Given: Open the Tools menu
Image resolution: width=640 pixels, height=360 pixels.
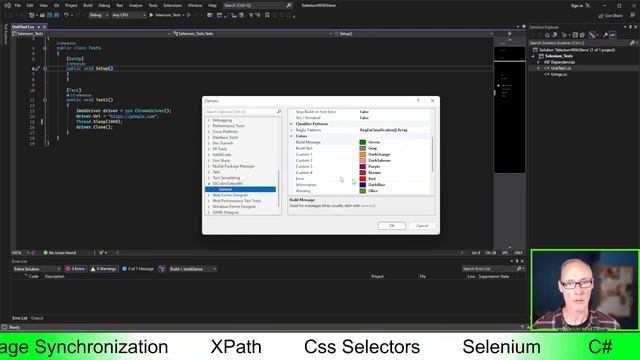Looking at the screenshot, I should [x=153, y=5].
